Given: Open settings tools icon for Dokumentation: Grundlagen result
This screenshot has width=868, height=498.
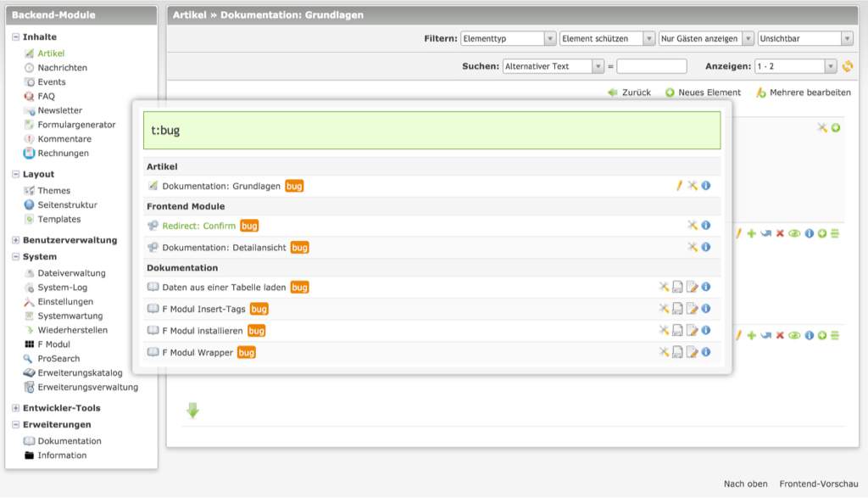Looking at the screenshot, I should [x=693, y=186].
